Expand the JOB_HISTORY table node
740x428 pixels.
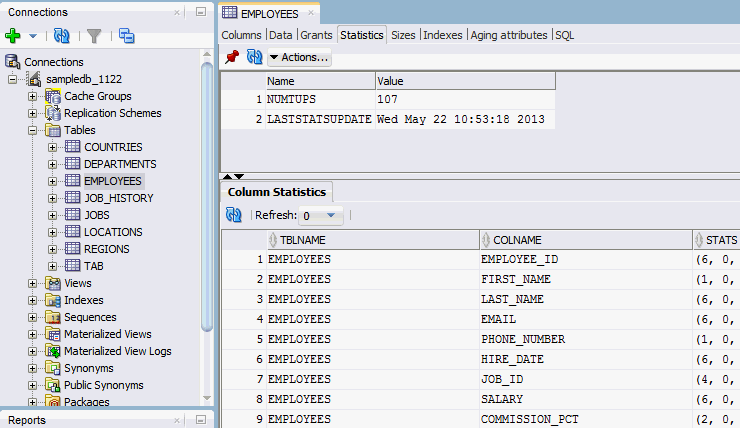tap(52, 198)
